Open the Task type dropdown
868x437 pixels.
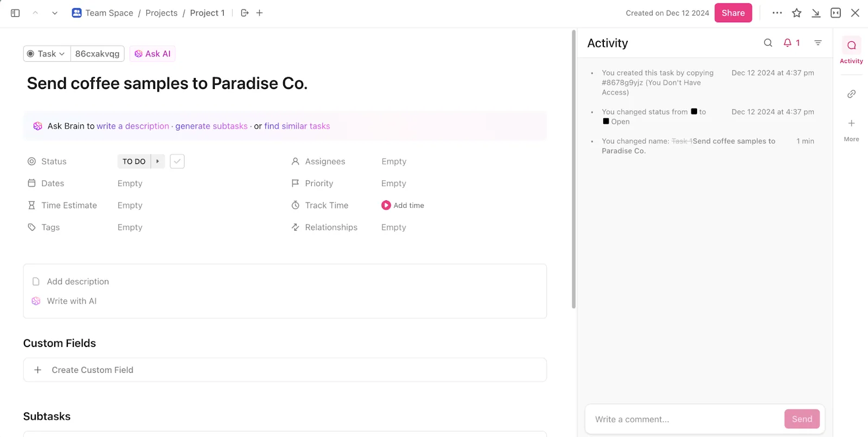point(47,54)
